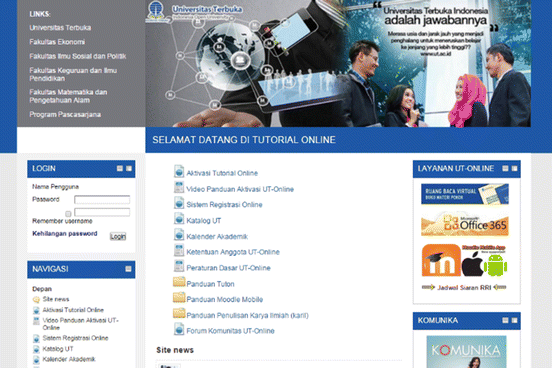552x368 pixels.
Task: Click the globe icon beside Aktivasi Tutorial Online
Action: coord(179,171)
